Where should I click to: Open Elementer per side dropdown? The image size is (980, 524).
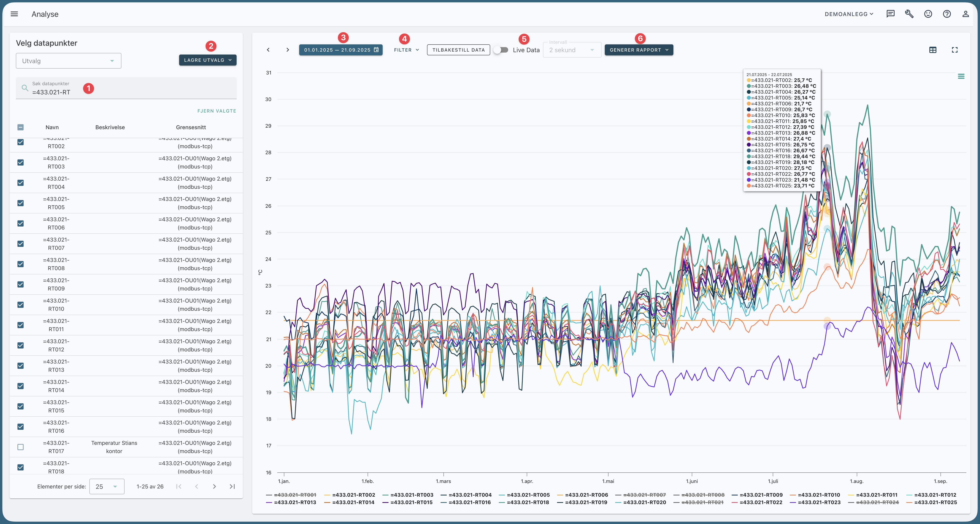pos(107,486)
